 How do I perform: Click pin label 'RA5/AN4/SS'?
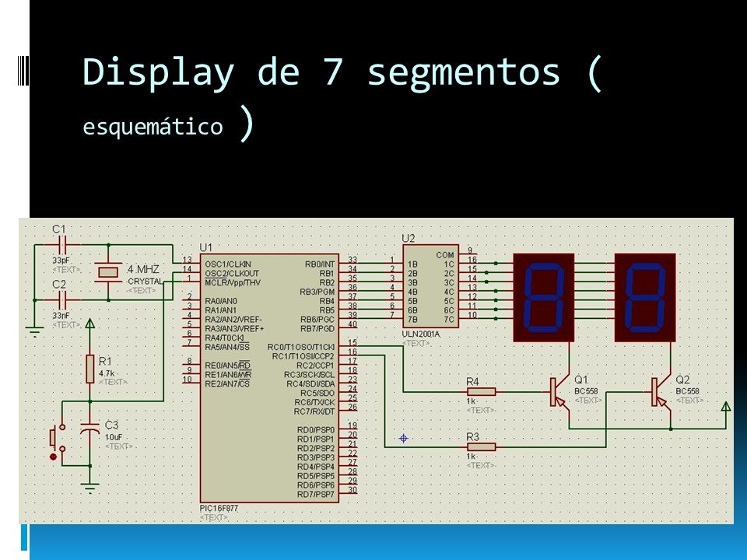[x=226, y=347]
